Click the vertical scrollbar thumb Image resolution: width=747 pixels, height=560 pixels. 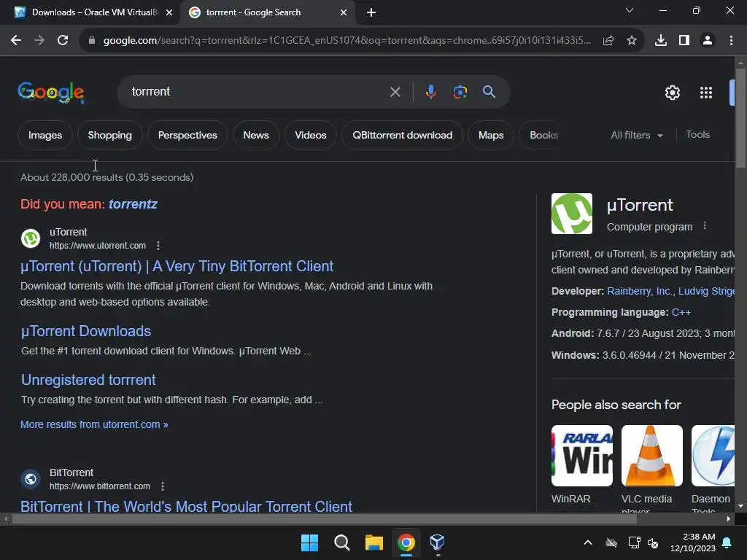pos(740,118)
